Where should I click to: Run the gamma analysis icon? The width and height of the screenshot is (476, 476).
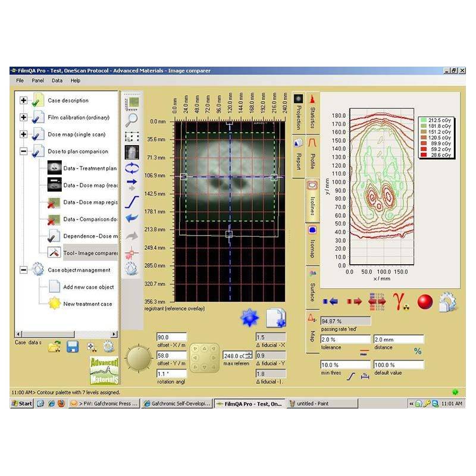click(x=400, y=302)
